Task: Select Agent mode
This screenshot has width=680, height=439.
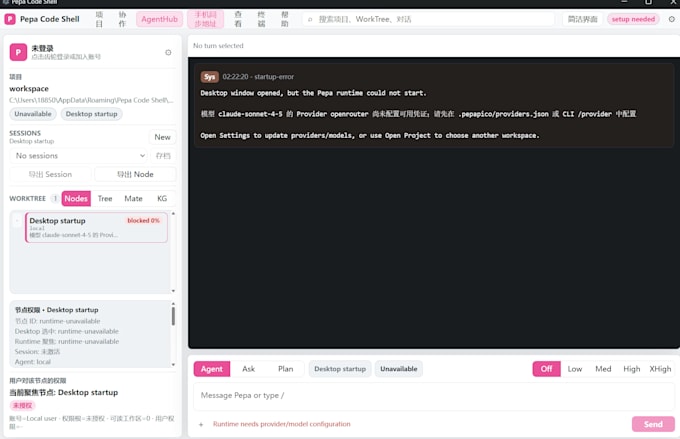Action: (x=212, y=369)
